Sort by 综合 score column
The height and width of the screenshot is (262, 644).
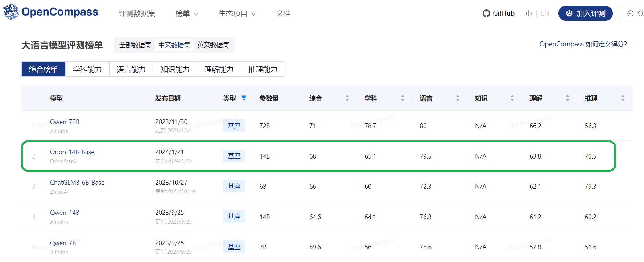[347, 98]
